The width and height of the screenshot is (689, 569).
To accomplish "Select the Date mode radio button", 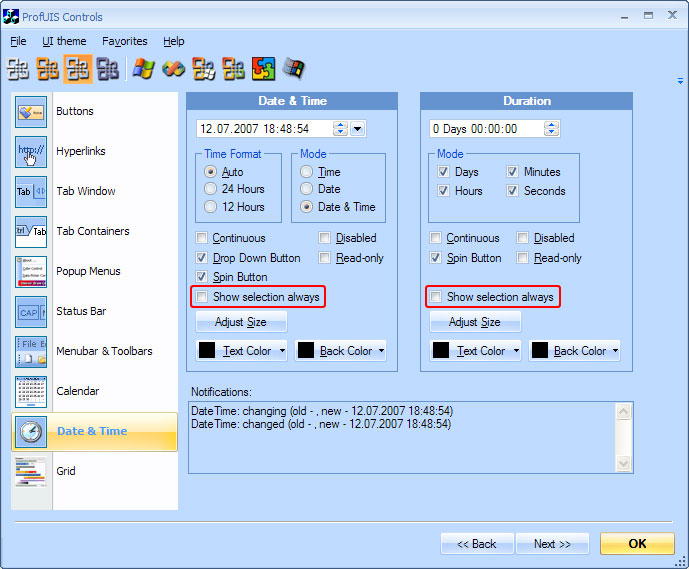I will (x=306, y=189).
